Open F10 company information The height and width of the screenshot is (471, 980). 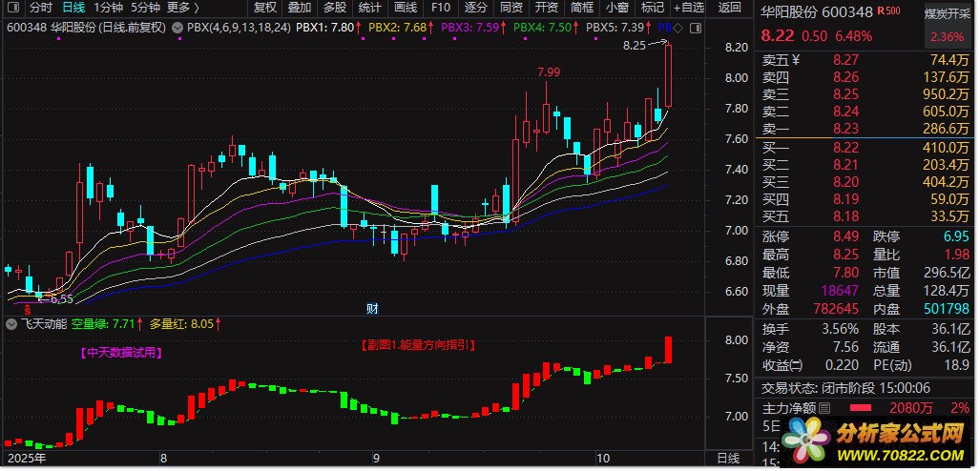[441, 9]
